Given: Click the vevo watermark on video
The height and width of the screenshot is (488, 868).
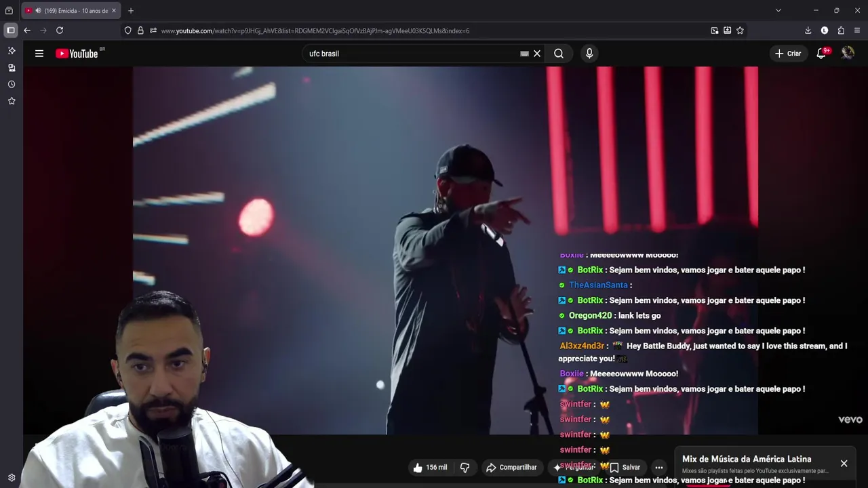Looking at the screenshot, I should click(850, 420).
